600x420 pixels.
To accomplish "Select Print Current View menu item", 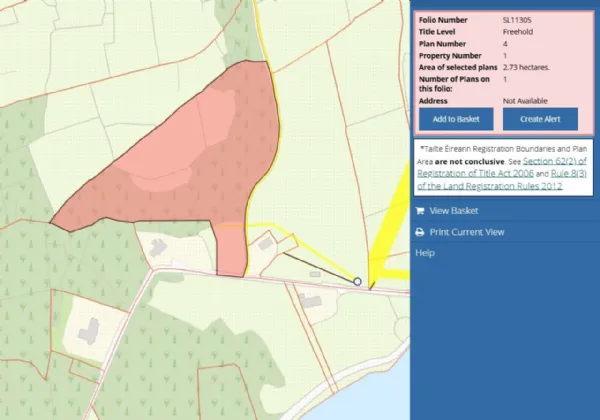I will (466, 232).
